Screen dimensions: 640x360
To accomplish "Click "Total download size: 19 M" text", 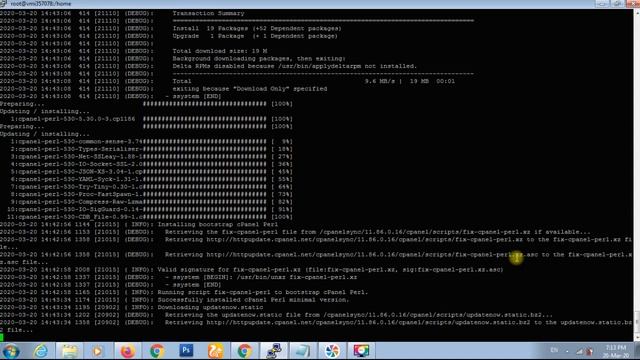I will pos(220,51).
